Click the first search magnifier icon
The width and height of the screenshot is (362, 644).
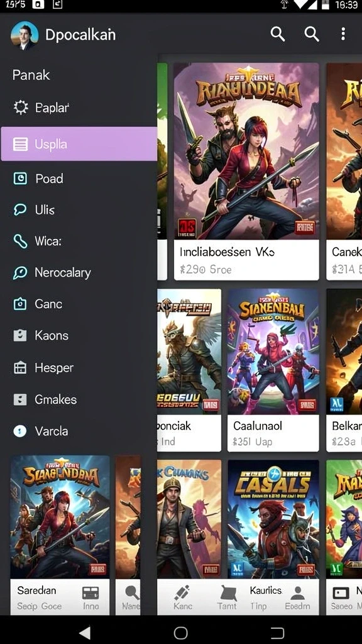tap(278, 34)
